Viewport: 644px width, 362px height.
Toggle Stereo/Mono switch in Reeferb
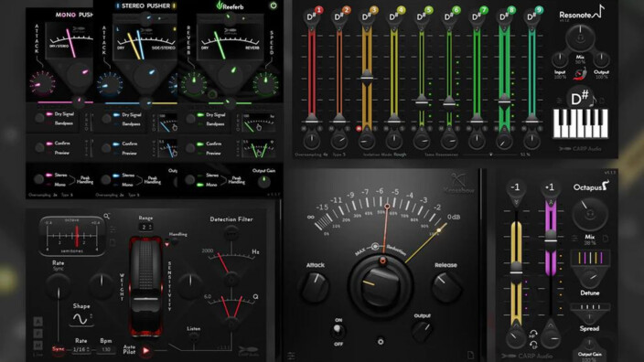189,179
